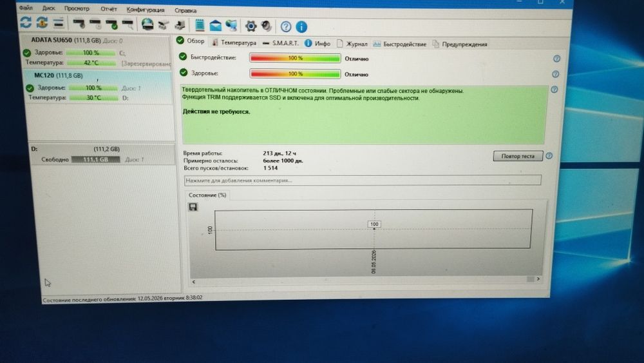Open the Просмотр menu
Screen dimensions: 644x363
pyautogui.click(x=77, y=8)
